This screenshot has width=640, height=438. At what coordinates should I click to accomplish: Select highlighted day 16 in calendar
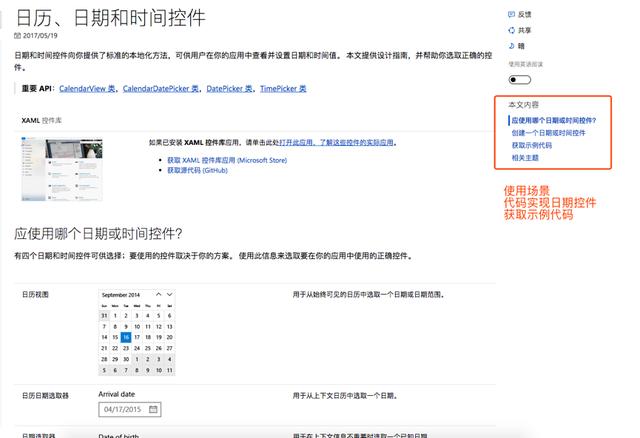pos(126,337)
